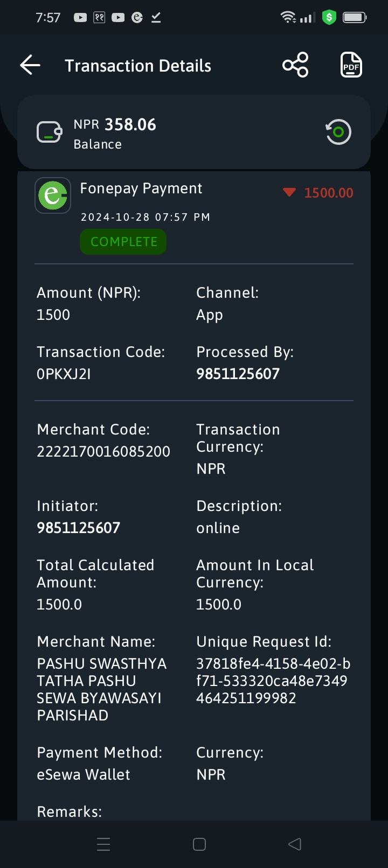Tap the Initiator number 9851125607

point(78,528)
